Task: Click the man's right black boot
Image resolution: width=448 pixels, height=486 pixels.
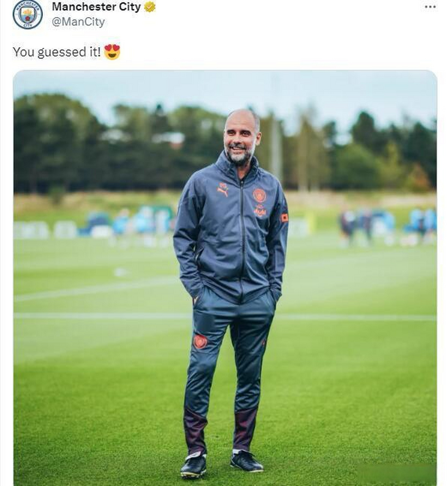Action: point(194,465)
